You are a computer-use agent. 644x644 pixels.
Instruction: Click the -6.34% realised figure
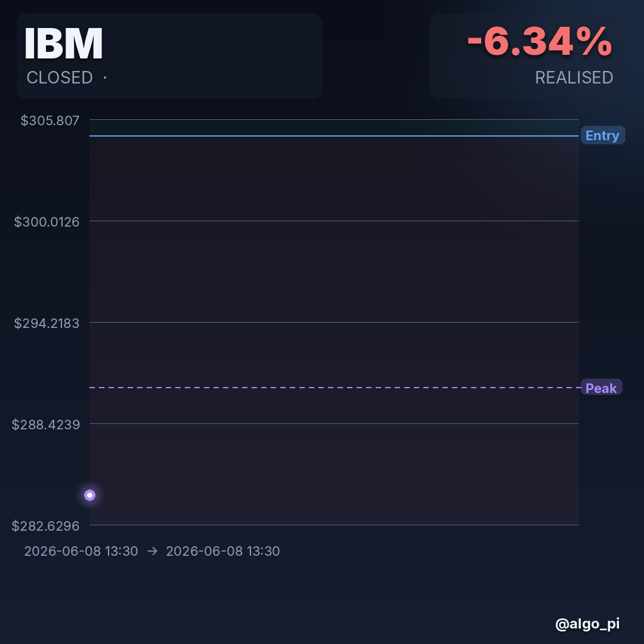point(540,41)
